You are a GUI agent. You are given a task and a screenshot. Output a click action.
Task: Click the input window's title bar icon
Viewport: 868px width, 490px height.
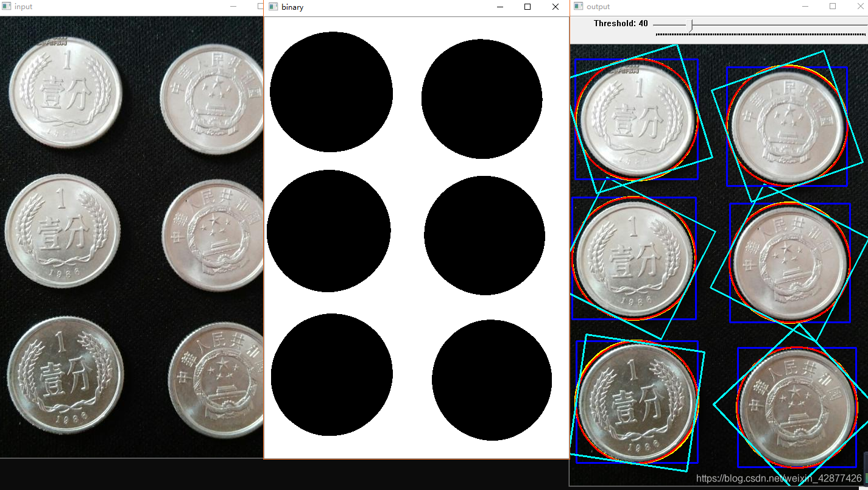6,6
